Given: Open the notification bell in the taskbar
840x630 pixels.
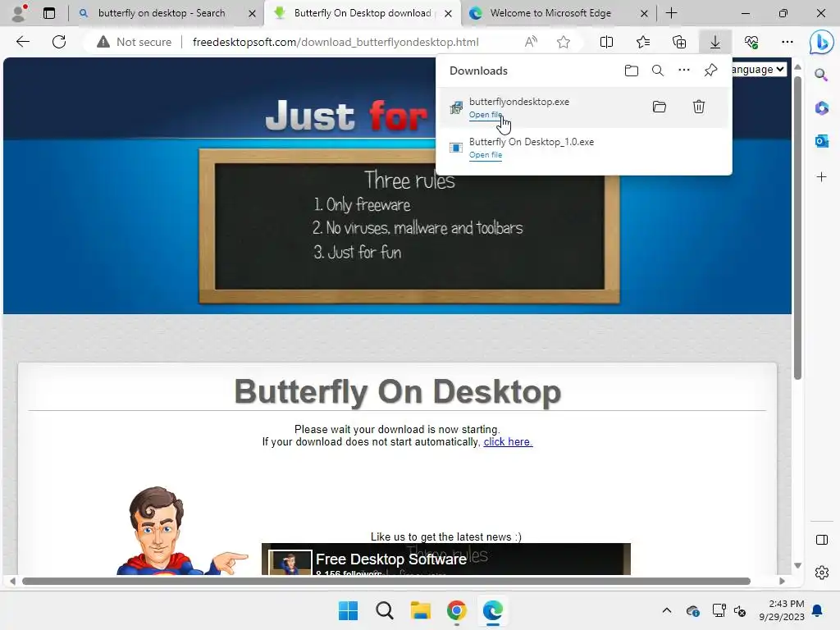Looking at the screenshot, I should [x=817, y=610].
